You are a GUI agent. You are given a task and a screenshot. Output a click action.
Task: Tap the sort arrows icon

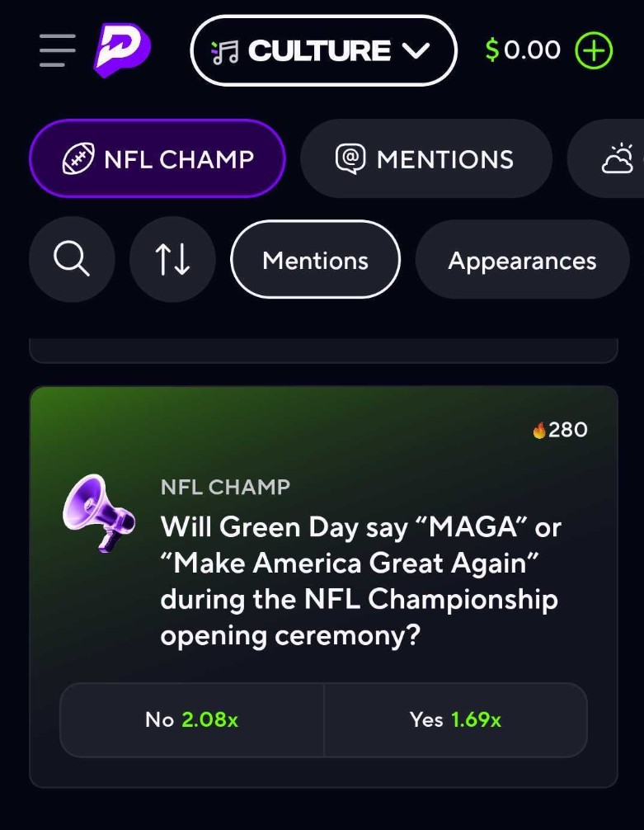coord(172,261)
